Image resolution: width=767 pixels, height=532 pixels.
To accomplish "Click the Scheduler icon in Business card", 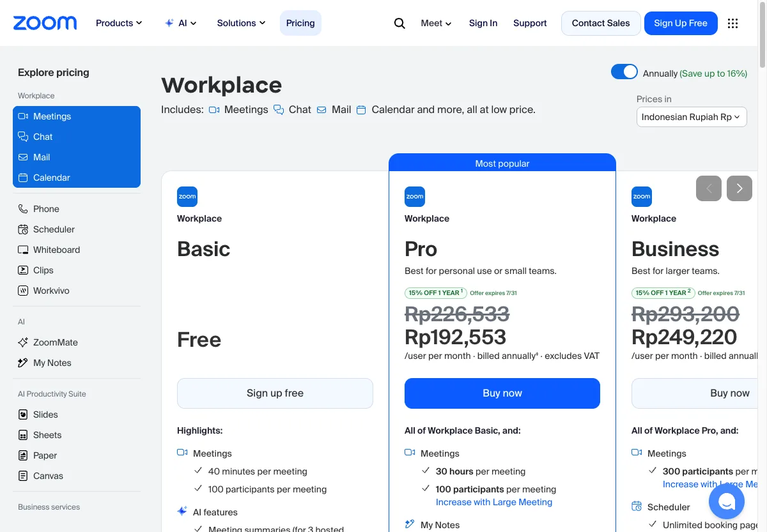I will click(637, 506).
